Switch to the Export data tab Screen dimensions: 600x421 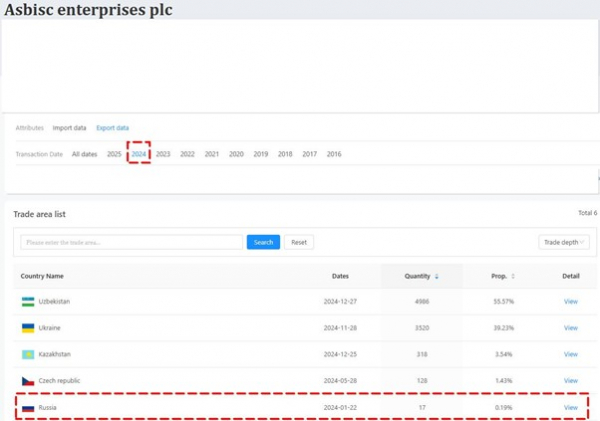point(113,128)
